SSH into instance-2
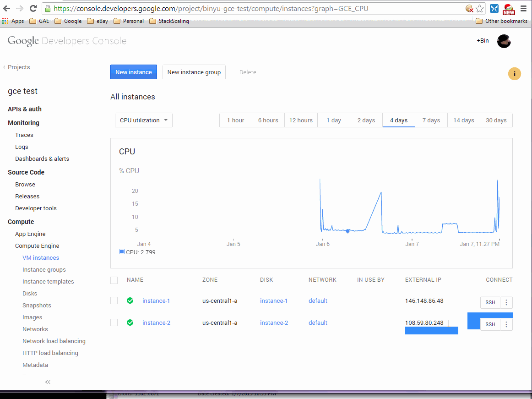532x399 pixels. [490, 324]
